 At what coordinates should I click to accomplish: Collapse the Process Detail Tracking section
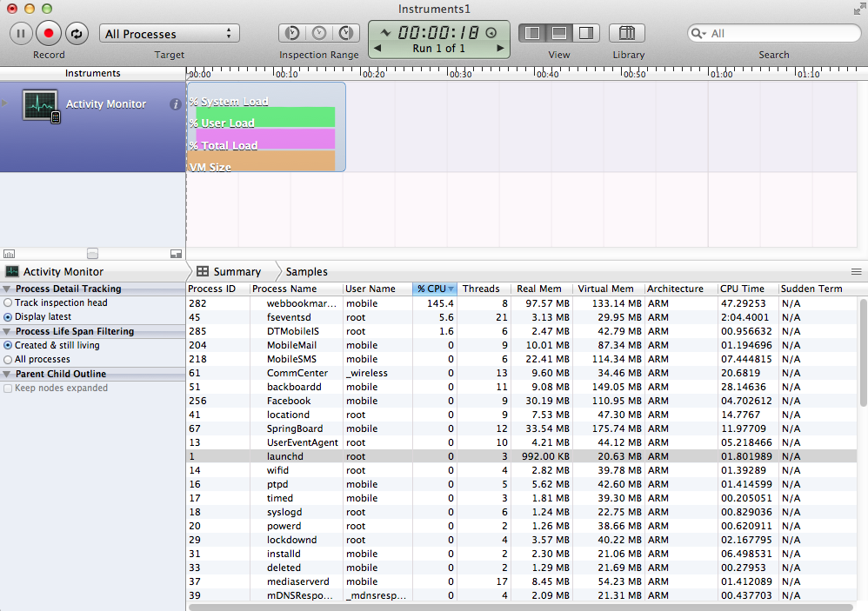(x=7, y=289)
